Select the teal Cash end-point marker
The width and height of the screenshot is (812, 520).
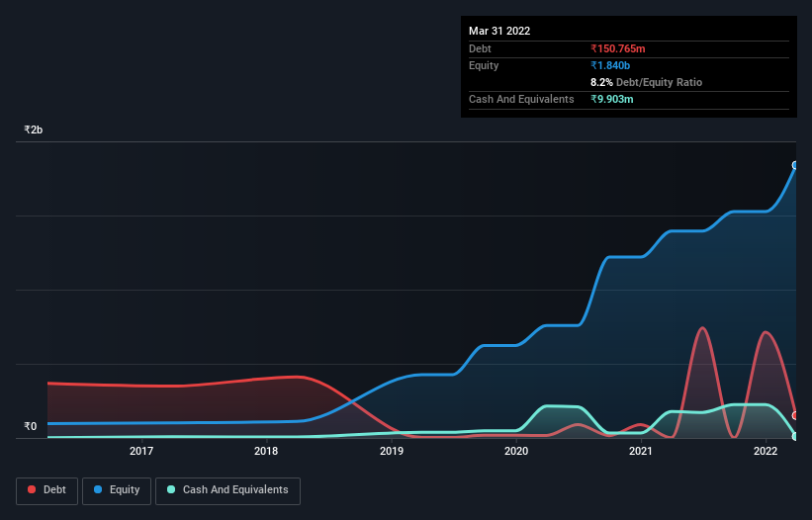[795, 436]
